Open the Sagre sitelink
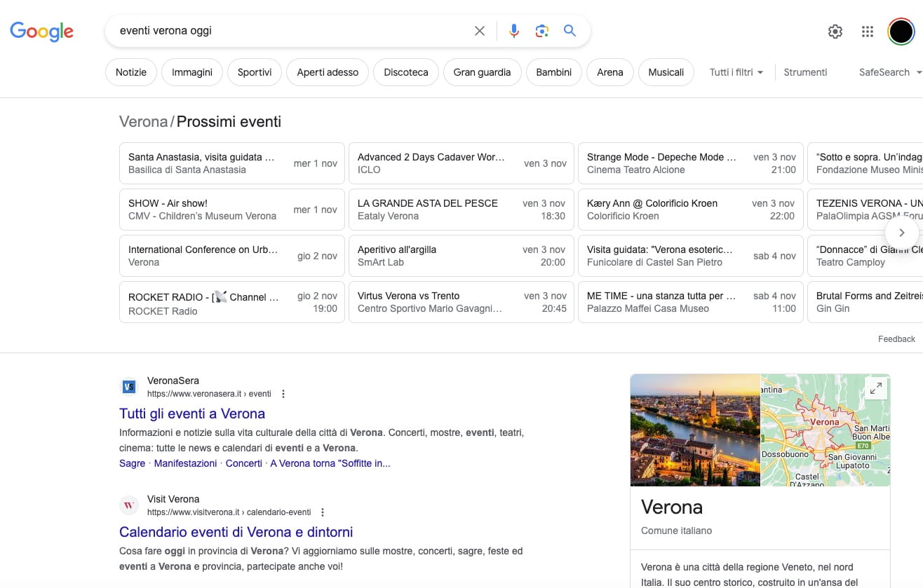The image size is (923, 588). pos(132,463)
